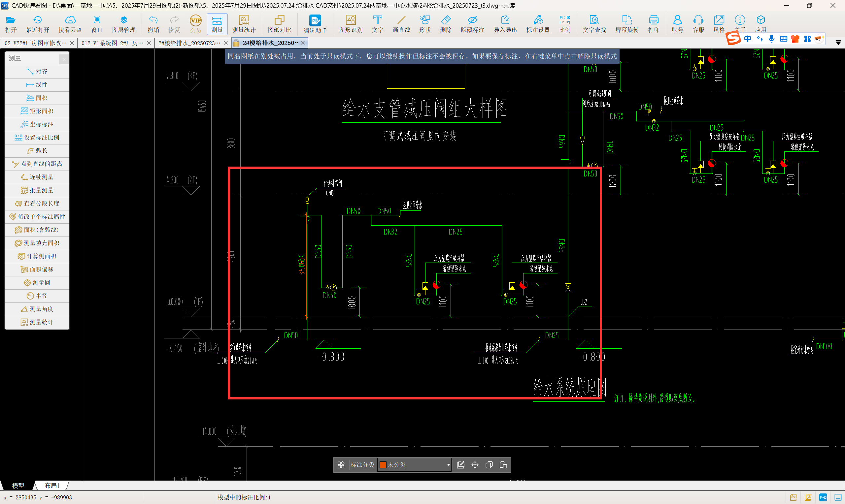Screen dimensions: 845x504
Task: Click the VIP 会员 icon
Action: coord(195,24)
